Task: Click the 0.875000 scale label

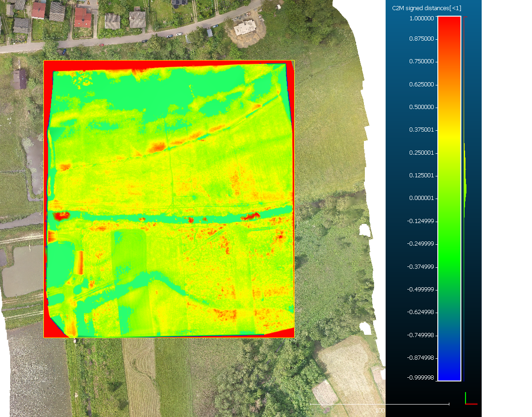Action: tap(421, 39)
